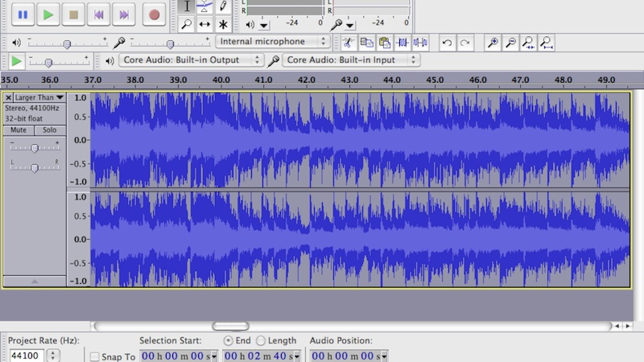Click the Project Rate 44100 field
Viewport: 644px width, 362px height.
[26, 356]
